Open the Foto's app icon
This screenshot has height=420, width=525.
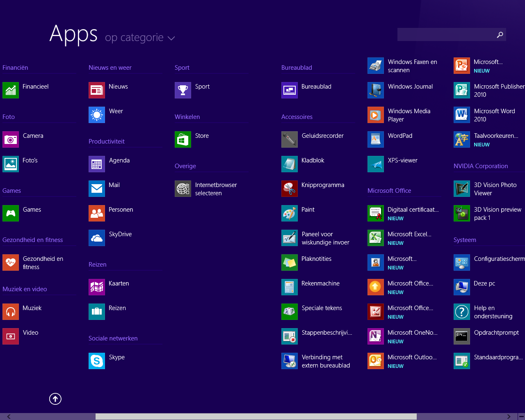click(x=11, y=164)
